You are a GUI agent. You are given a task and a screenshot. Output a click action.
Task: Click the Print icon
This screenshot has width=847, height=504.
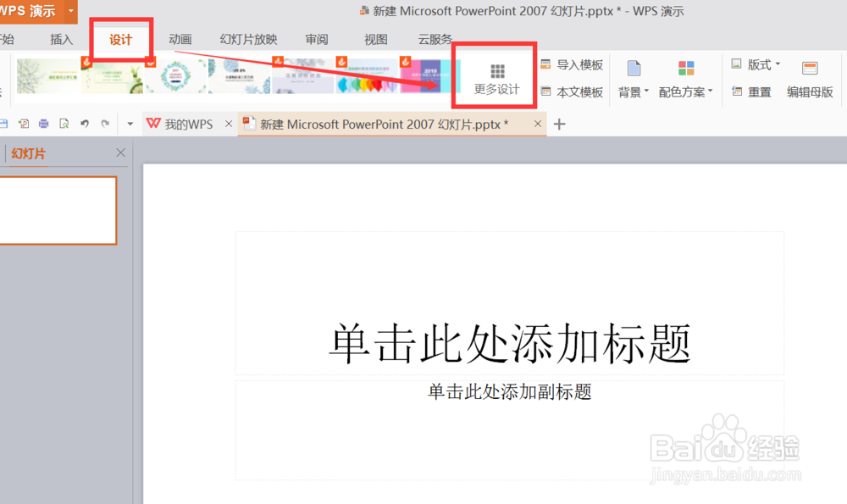click(x=44, y=124)
